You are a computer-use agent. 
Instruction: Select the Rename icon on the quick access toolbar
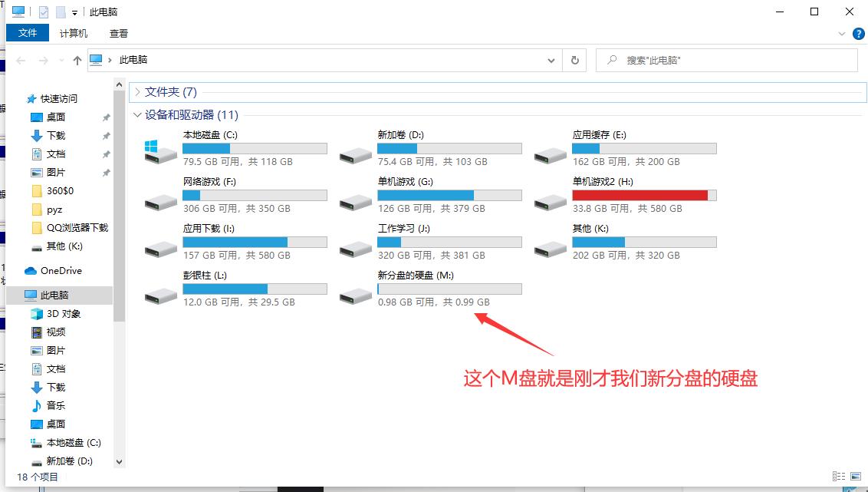(x=61, y=11)
